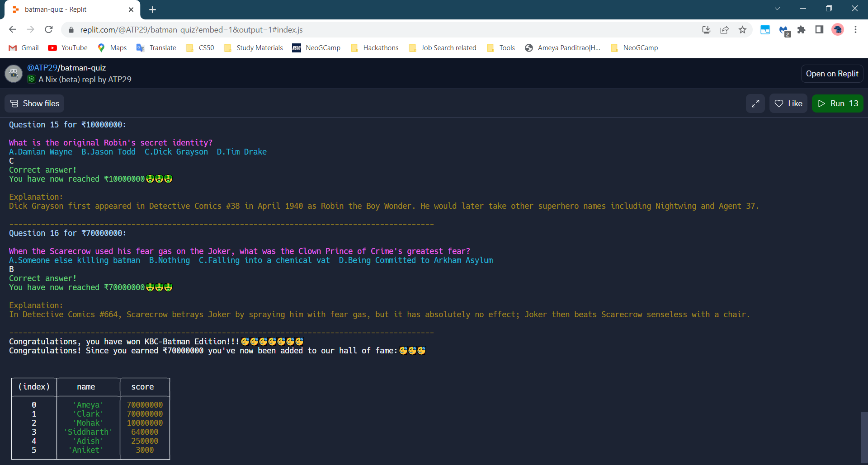Bookmark the page with the star icon
The height and width of the screenshot is (465, 868).
[x=743, y=30]
